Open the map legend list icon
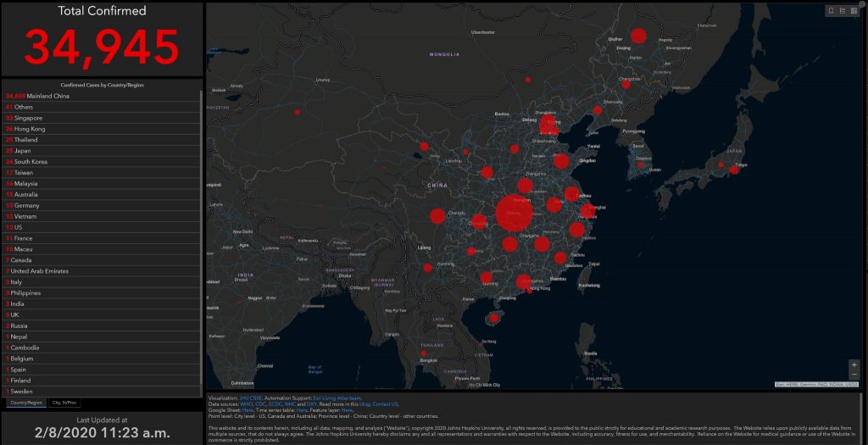868x445 pixels. 843,11
